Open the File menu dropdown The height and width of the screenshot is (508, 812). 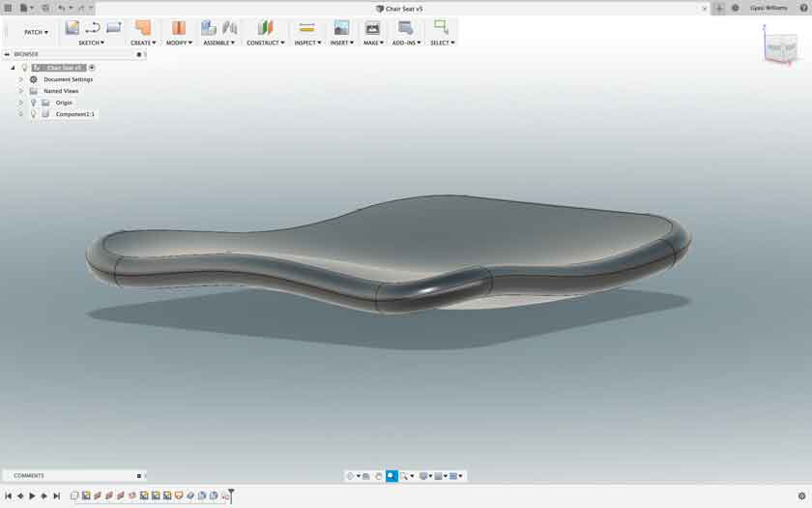pos(26,8)
